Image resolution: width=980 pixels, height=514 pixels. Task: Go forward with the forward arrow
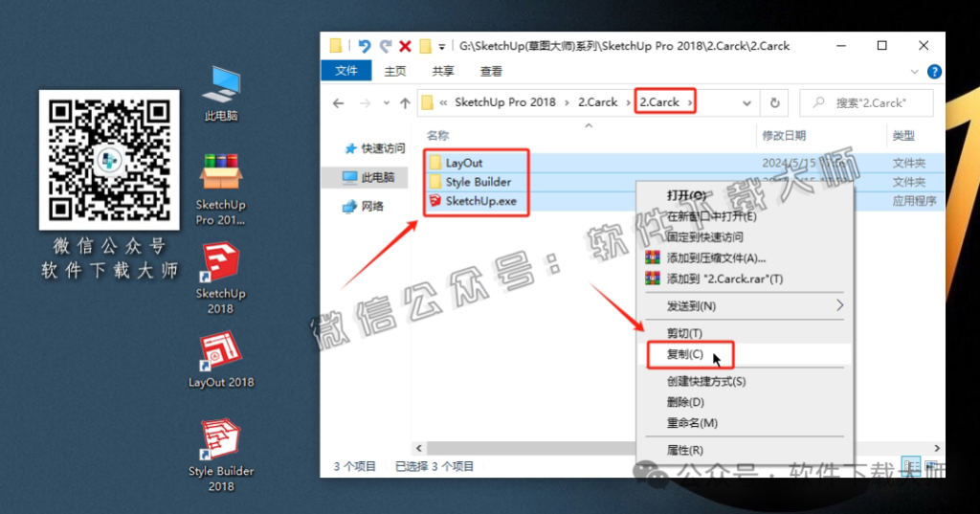[x=365, y=103]
